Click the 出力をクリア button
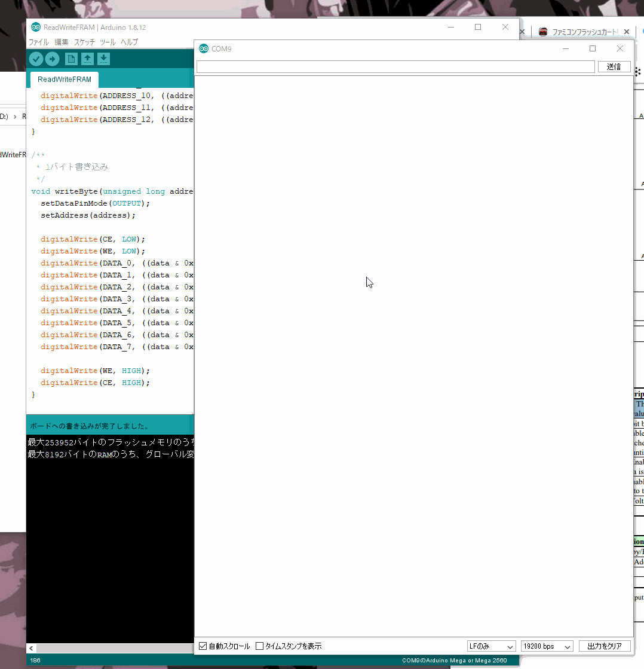This screenshot has width=644, height=669. [x=605, y=646]
